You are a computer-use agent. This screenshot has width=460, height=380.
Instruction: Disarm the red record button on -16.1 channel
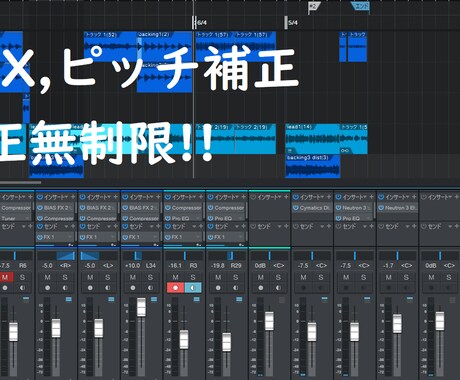(175, 288)
